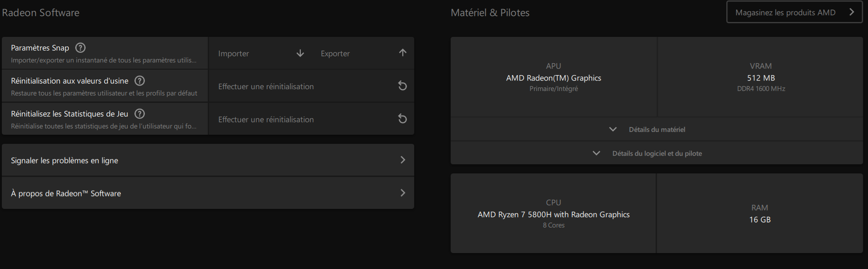
Task: Click the help icon beside Paramètres Snap
Action: click(80, 48)
